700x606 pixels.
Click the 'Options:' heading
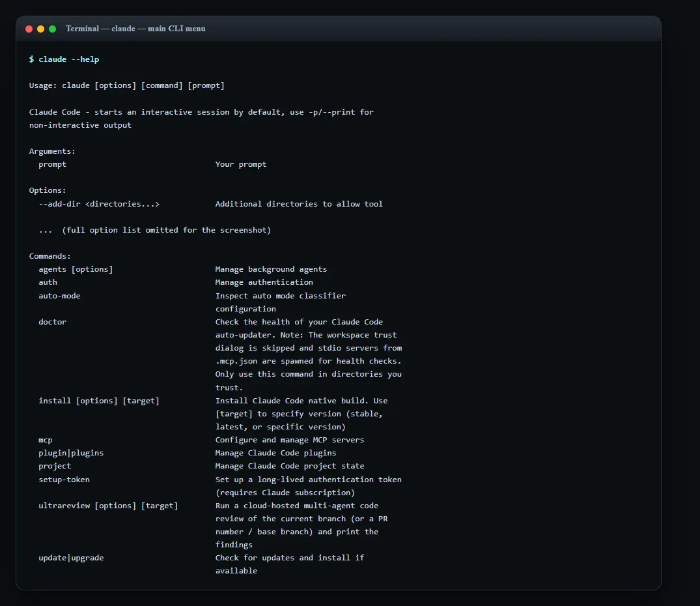pyautogui.click(x=48, y=190)
